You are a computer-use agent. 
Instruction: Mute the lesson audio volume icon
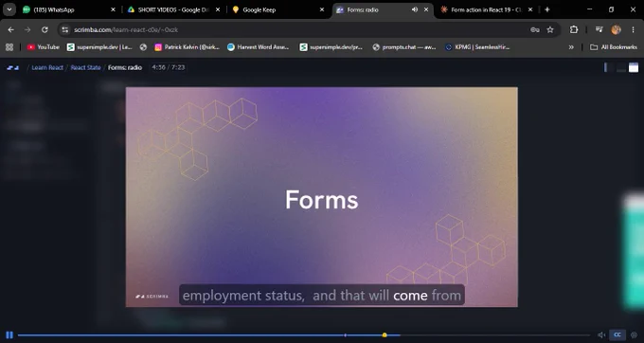(601, 334)
